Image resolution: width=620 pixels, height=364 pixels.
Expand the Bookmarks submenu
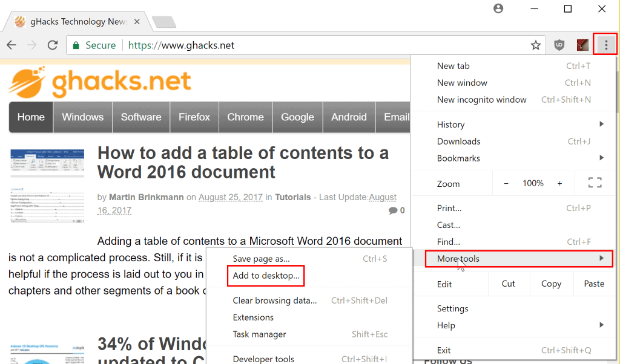[513, 158]
